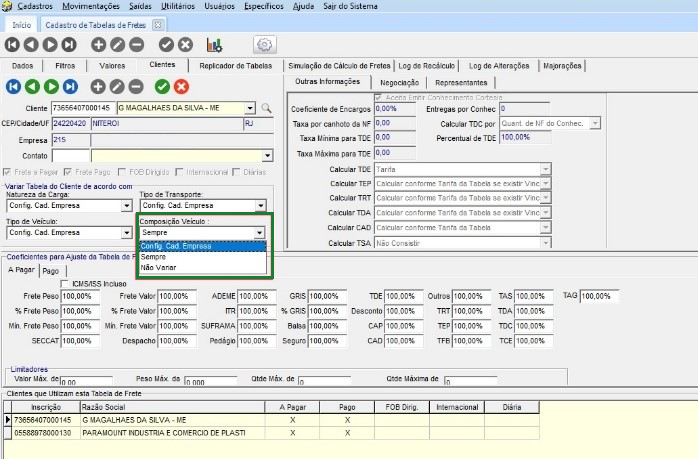698x459 pixels.
Task: Cancel with red X in Clientes toolbar
Action: click(181, 86)
